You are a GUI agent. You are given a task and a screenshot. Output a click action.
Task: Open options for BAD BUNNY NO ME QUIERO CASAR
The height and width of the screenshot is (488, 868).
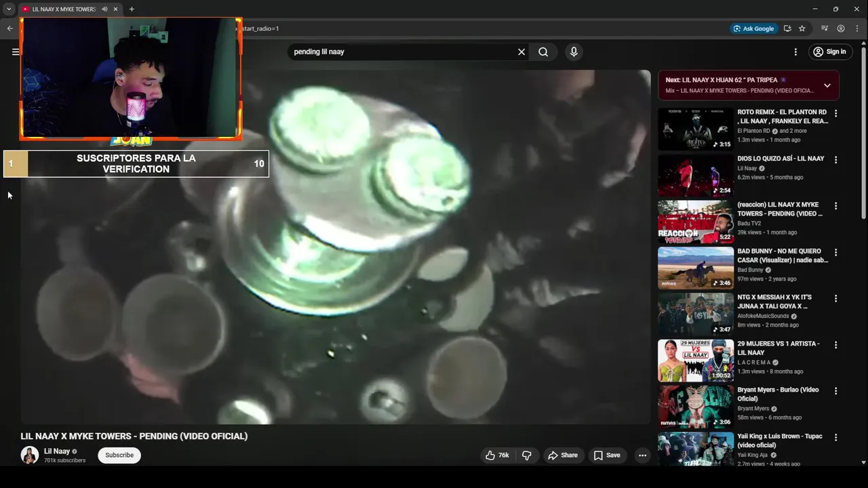tap(835, 252)
